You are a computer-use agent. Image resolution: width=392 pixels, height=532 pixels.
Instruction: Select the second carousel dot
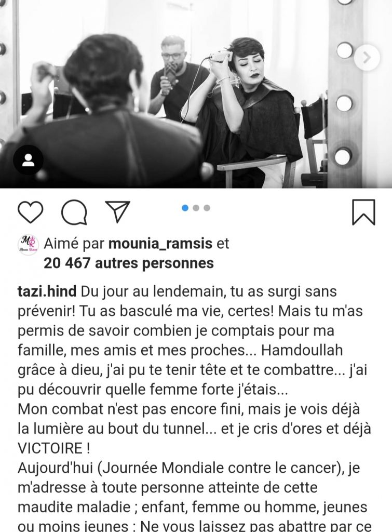tap(196, 208)
